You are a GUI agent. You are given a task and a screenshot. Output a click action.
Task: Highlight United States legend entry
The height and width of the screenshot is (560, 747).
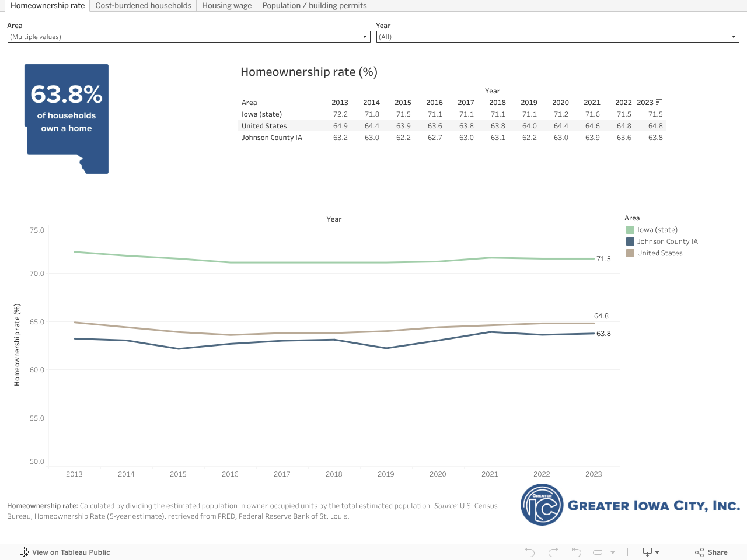click(659, 253)
